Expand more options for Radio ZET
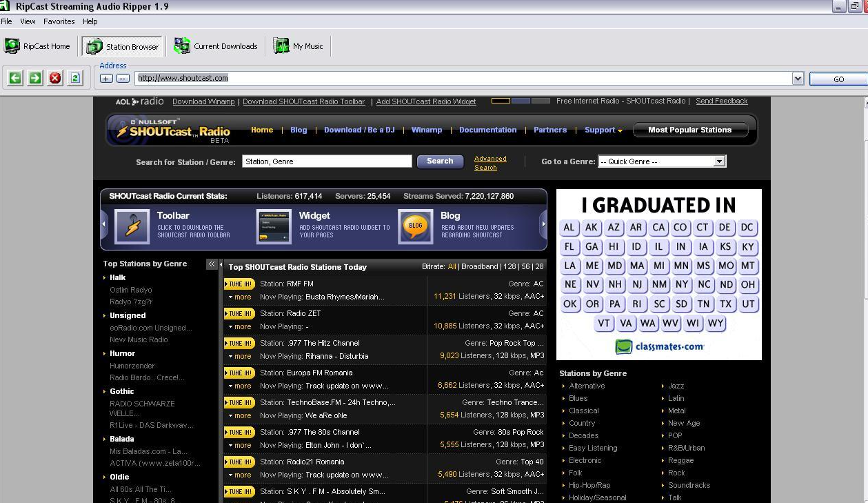The width and height of the screenshot is (868, 503). coord(240,326)
